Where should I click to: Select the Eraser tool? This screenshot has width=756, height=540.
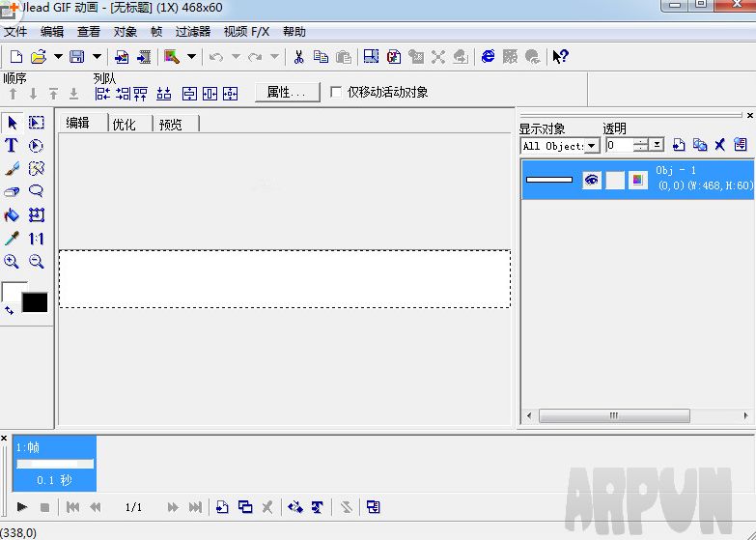point(12,192)
